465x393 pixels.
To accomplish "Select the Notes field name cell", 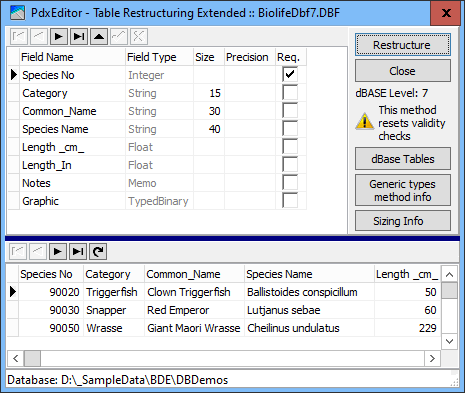I will pyautogui.click(x=72, y=183).
